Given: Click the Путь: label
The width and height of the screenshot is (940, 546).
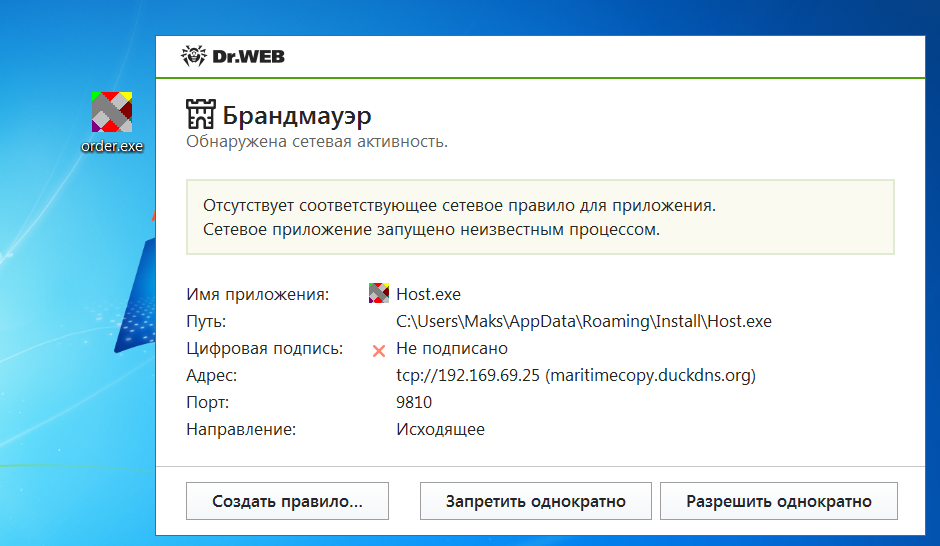Looking at the screenshot, I should 206,322.
